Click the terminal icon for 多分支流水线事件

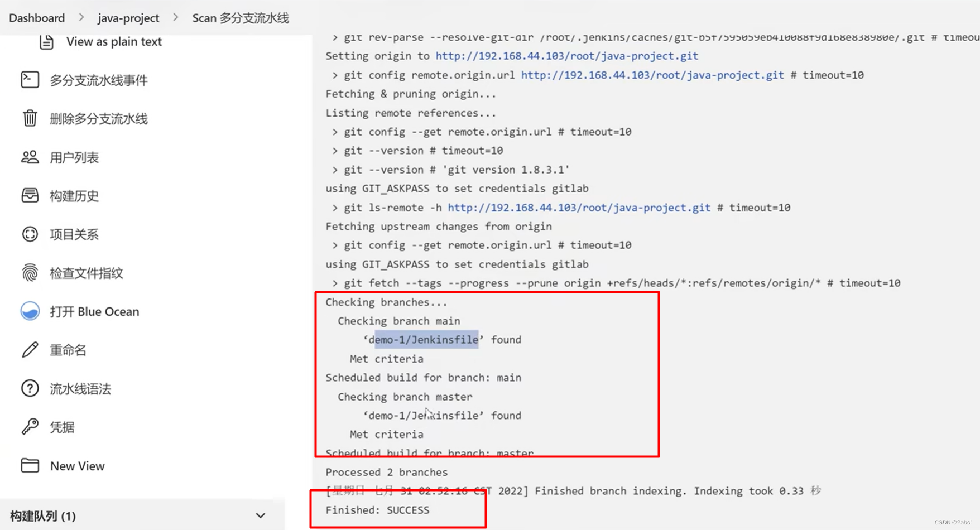pos(30,80)
